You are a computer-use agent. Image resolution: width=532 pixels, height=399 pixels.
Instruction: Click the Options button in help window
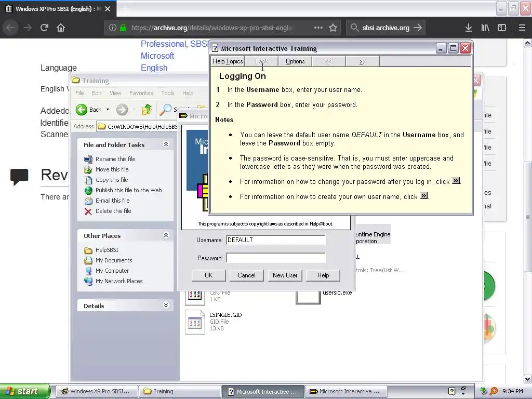coord(295,61)
